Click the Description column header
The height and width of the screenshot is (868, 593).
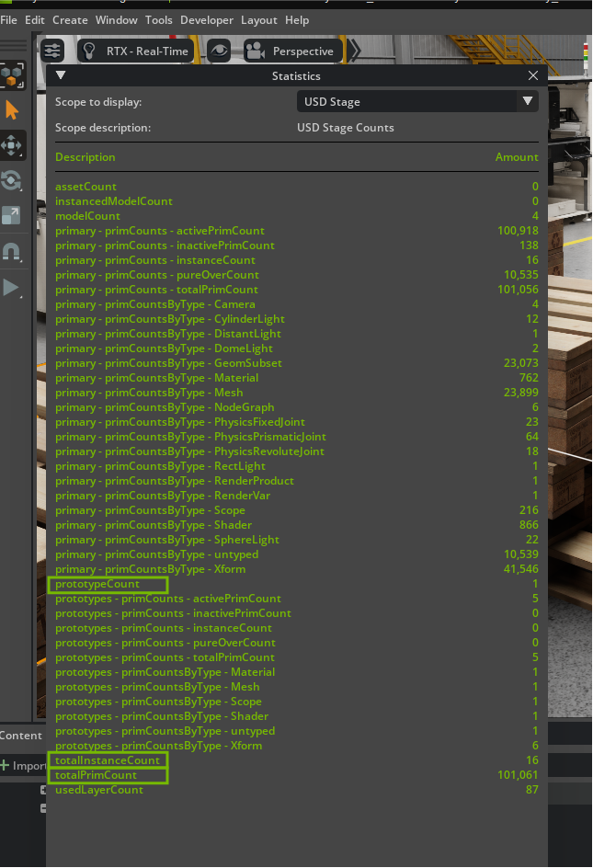point(86,157)
